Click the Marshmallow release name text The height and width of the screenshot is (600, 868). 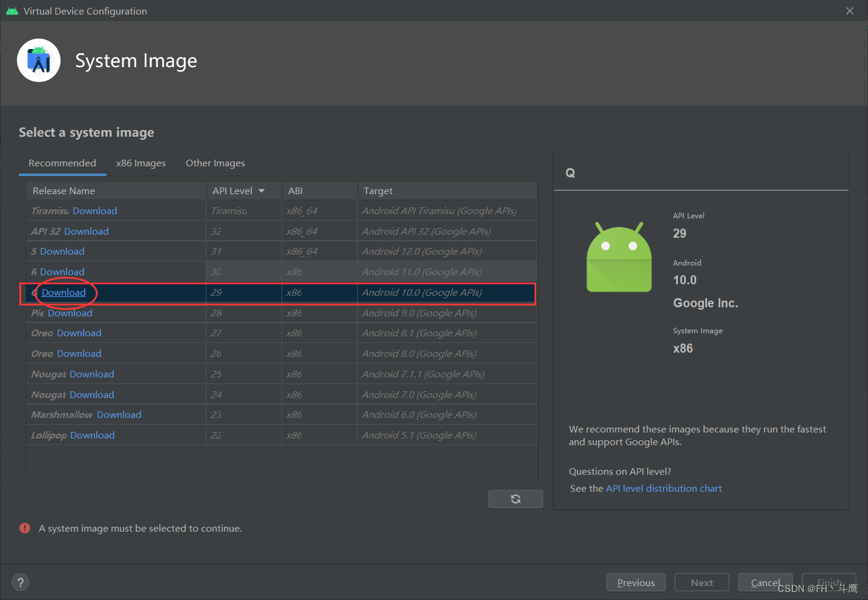62,415
